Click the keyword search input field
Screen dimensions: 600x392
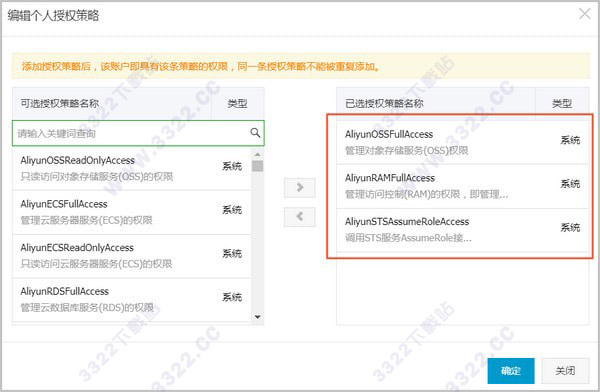point(138,133)
